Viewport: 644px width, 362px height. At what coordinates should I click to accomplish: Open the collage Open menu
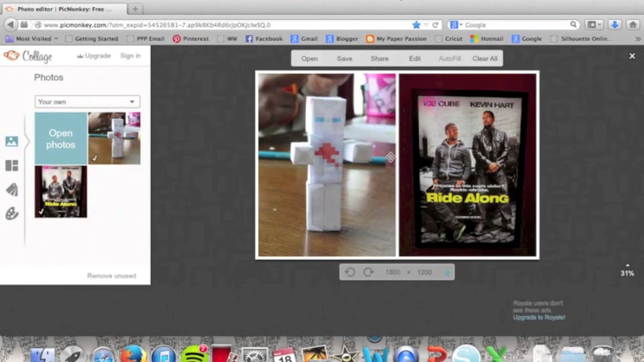click(309, 58)
